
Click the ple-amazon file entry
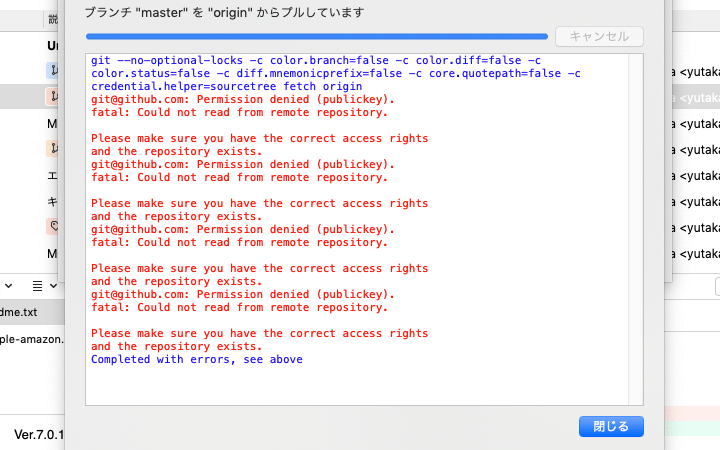pos(32,339)
